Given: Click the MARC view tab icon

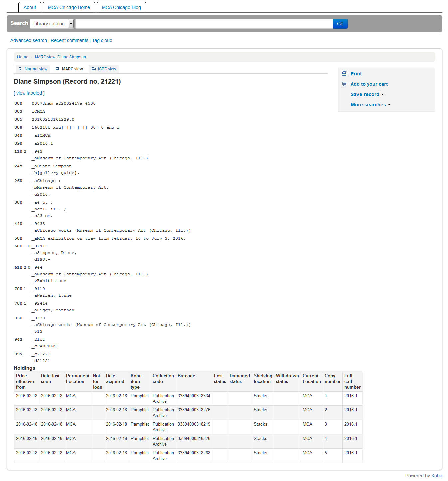Looking at the screenshot, I should [57, 69].
